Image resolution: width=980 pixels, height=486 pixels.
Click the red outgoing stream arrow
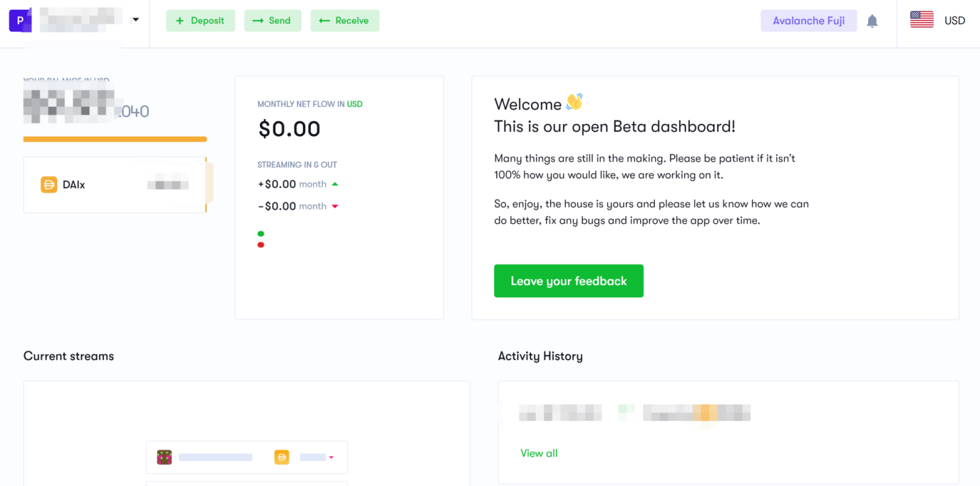[x=335, y=206]
